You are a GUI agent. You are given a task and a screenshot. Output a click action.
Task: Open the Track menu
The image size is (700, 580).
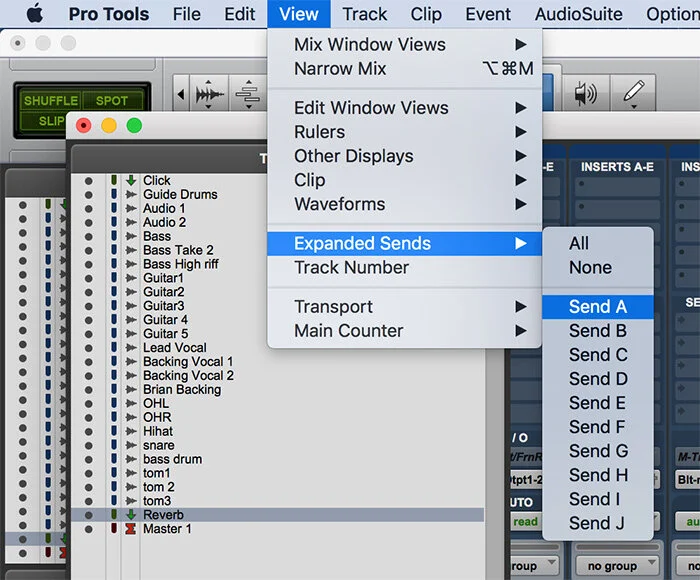click(x=365, y=14)
